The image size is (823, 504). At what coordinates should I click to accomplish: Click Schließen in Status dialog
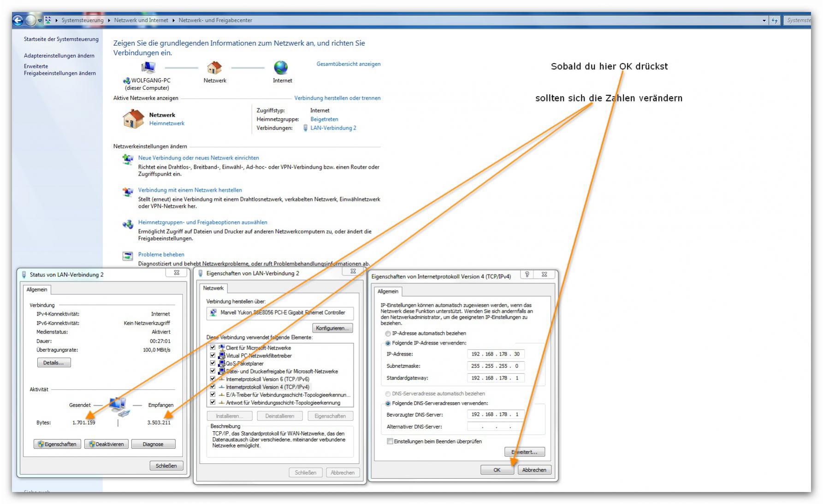(166, 466)
